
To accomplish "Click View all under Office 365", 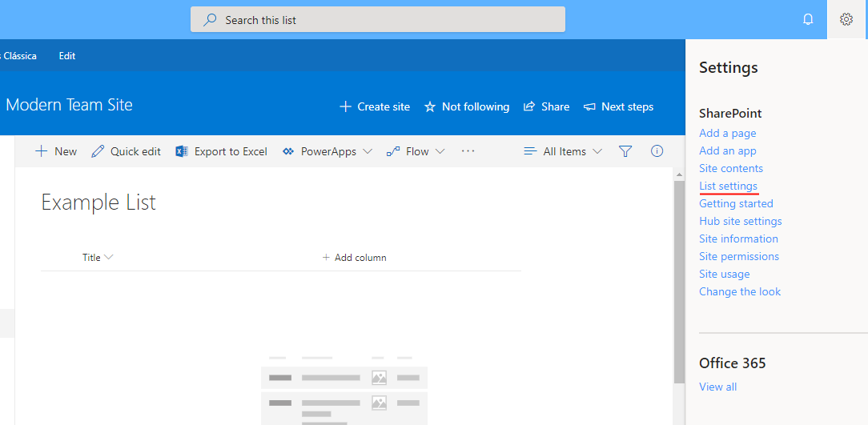I will (717, 387).
